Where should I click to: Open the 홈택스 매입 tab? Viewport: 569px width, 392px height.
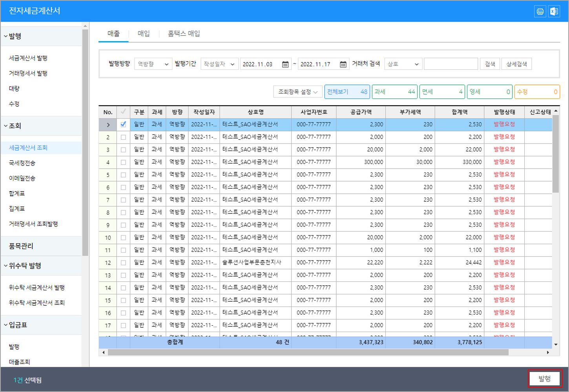[x=184, y=34]
